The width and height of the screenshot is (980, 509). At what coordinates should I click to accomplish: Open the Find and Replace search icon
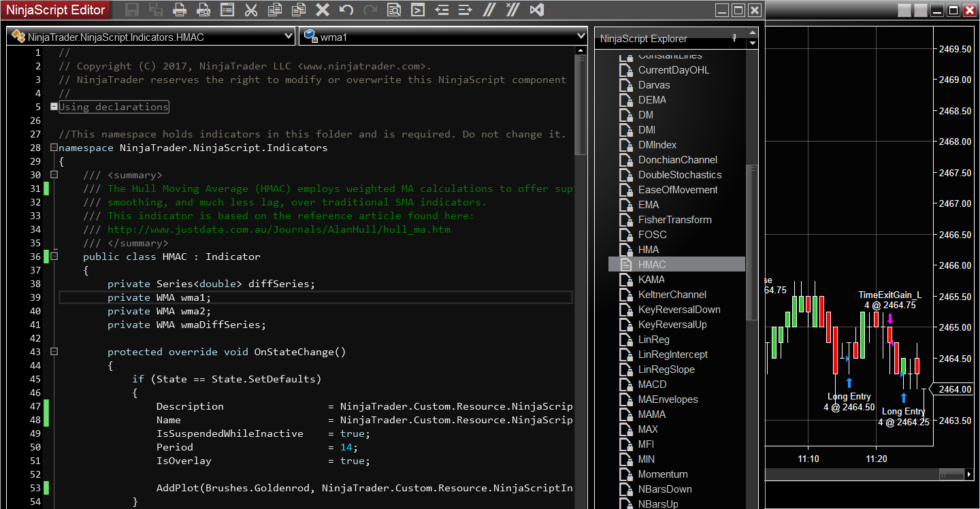[x=394, y=10]
